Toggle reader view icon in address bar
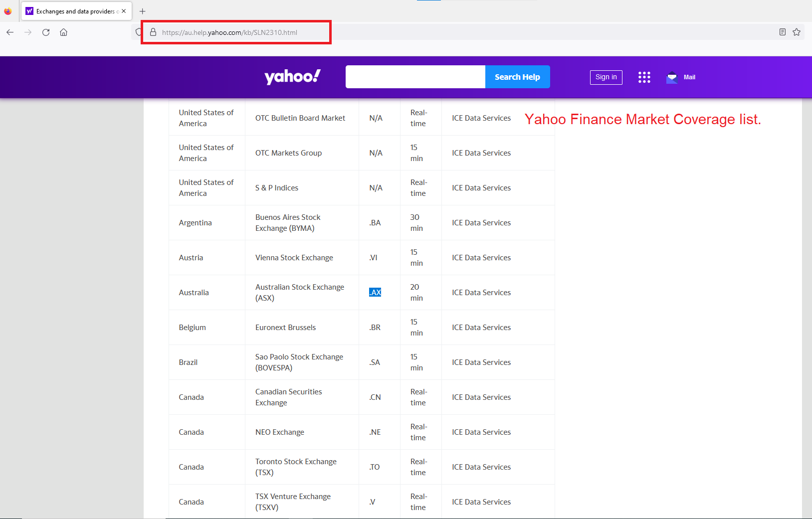812x519 pixels. click(783, 32)
